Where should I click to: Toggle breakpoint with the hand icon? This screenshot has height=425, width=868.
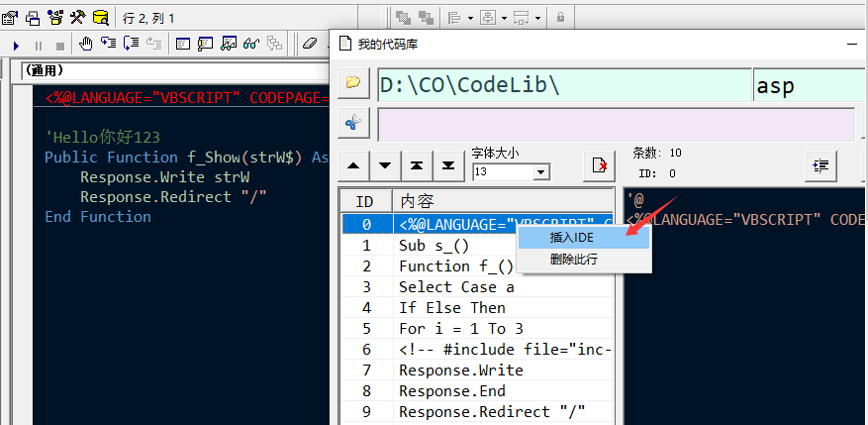(85, 44)
